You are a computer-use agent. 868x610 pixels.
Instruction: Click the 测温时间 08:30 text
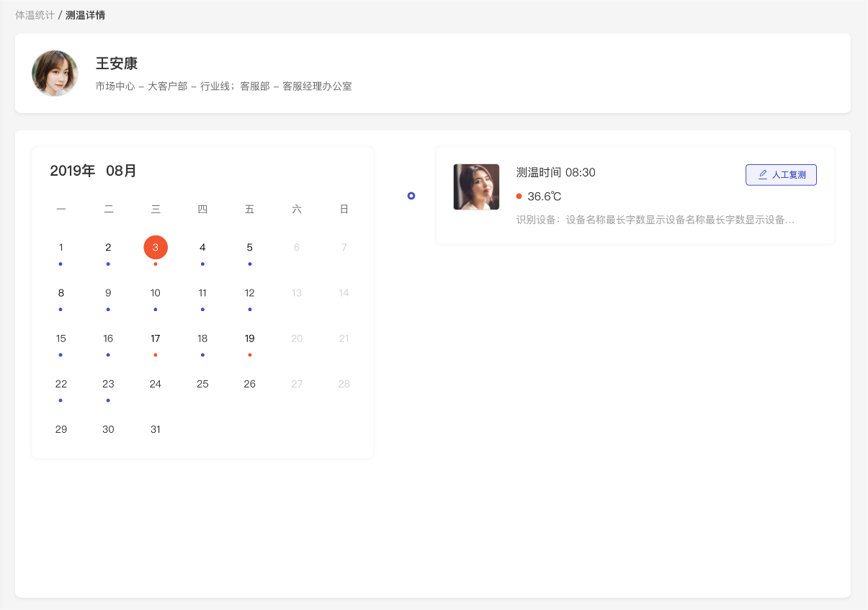click(x=556, y=172)
